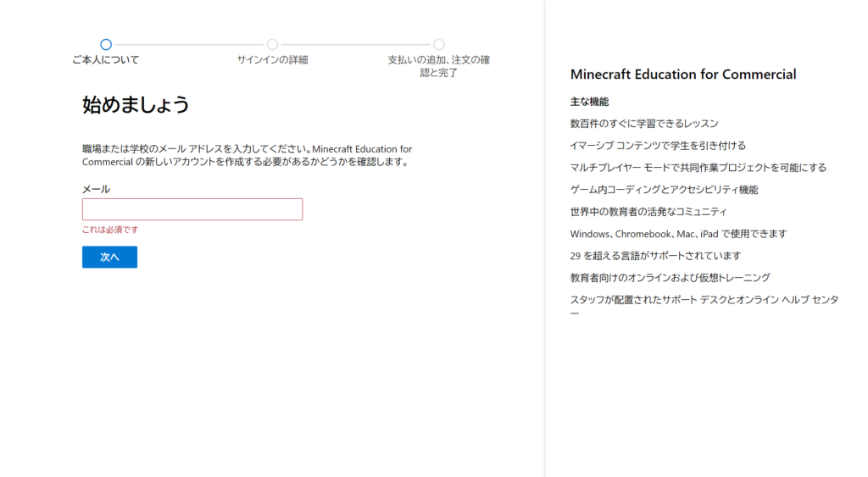Click the 始めましょう heading
Image resolution: width=868 pixels, height=477 pixels.
136,105
